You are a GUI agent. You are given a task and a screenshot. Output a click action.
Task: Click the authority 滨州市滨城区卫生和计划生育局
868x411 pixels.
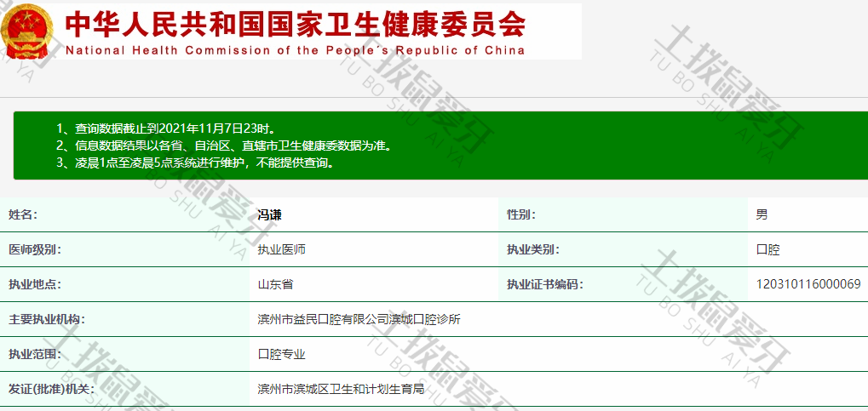(x=341, y=390)
